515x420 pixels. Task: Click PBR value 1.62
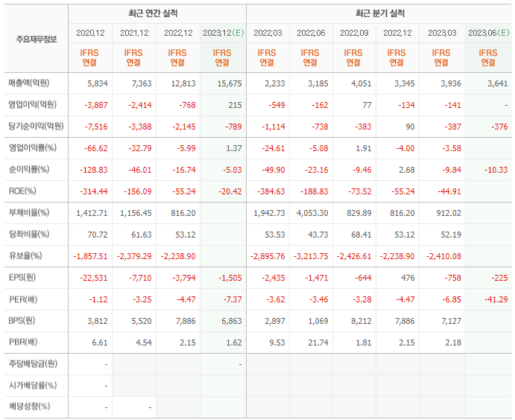click(234, 343)
